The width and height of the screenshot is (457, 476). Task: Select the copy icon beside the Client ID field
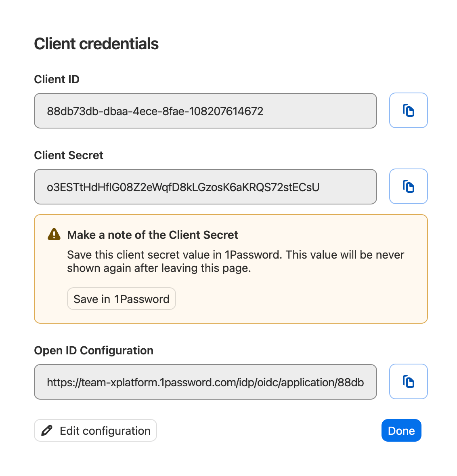(408, 110)
